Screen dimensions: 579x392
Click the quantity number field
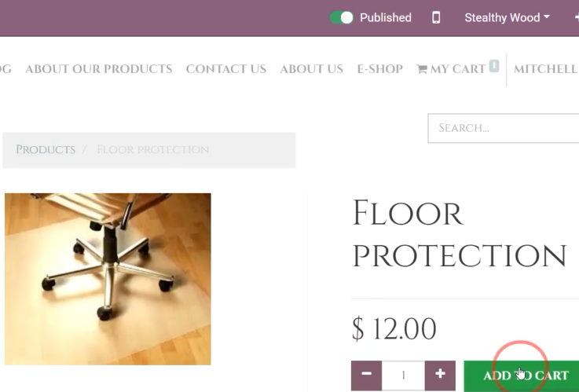tap(403, 376)
